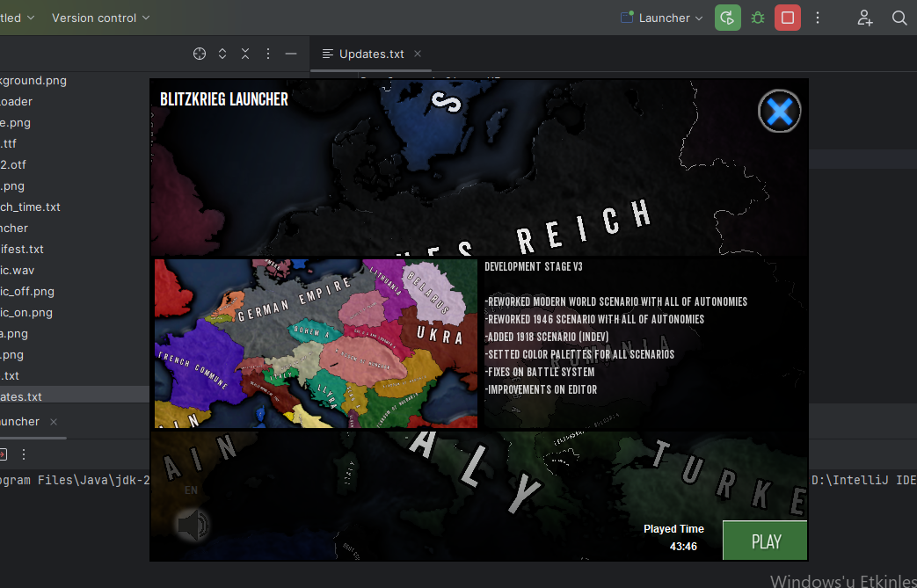This screenshot has width=917, height=588.
Task: Select the kground.png file
Action: [33, 80]
